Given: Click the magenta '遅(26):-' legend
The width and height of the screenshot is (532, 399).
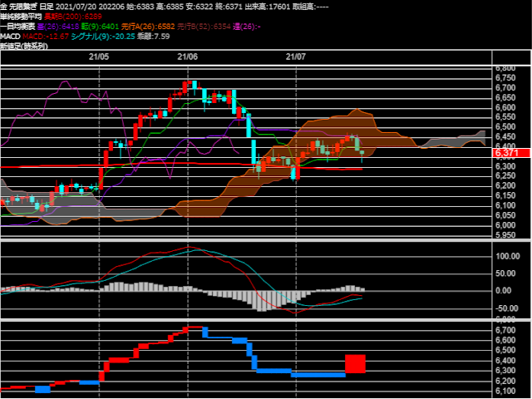Looking at the screenshot, I should pos(247,27).
